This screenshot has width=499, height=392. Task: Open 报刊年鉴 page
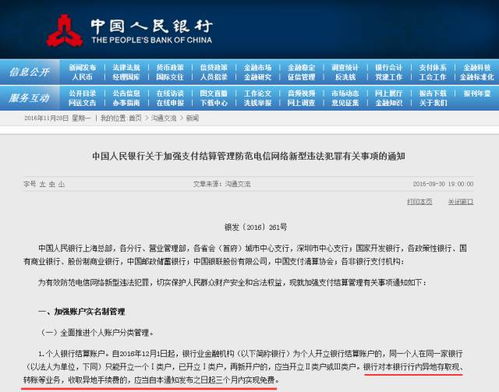[x=477, y=93]
